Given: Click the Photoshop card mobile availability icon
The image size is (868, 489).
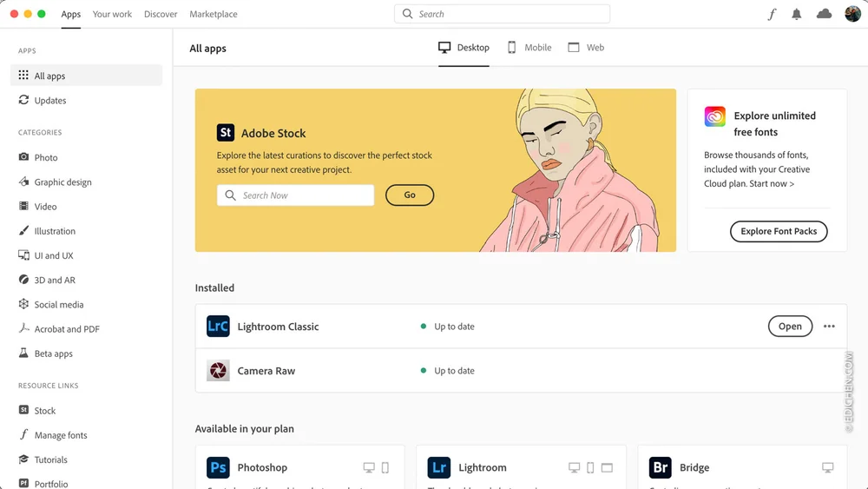Looking at the screenshot, I should 385,467.
